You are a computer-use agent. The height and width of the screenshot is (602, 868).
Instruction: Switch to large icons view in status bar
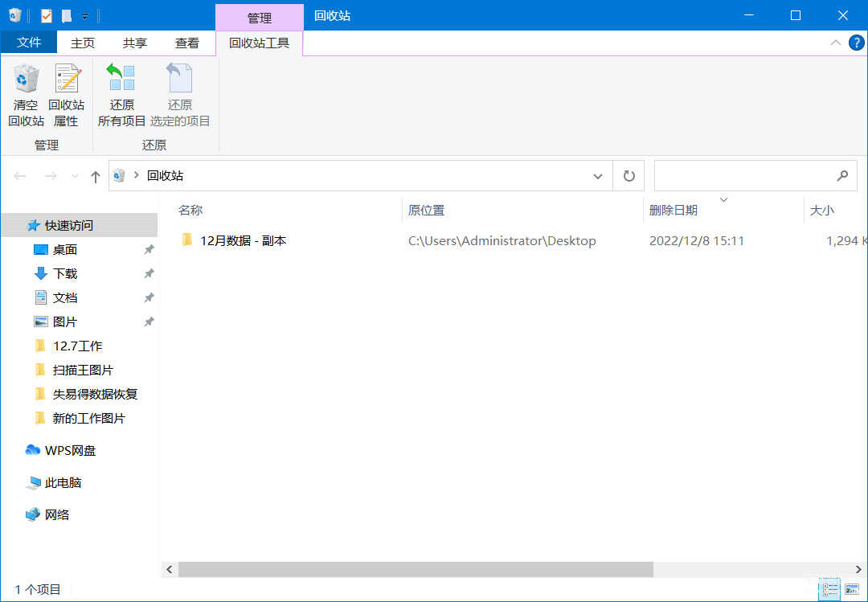(852, 590)
